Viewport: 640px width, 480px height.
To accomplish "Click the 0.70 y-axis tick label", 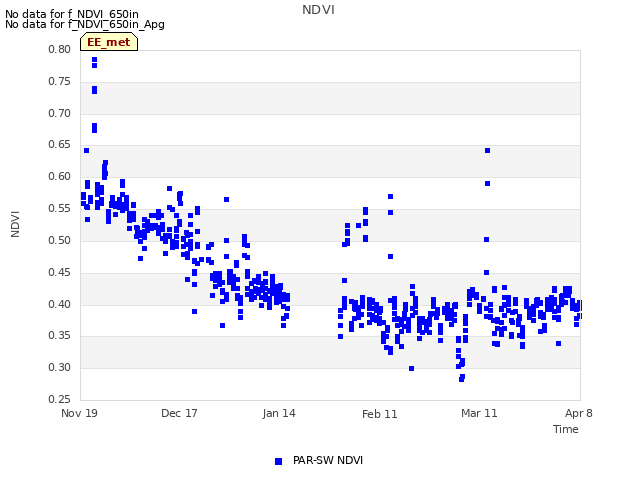I will pyautogui.click(x=59, y=113).
